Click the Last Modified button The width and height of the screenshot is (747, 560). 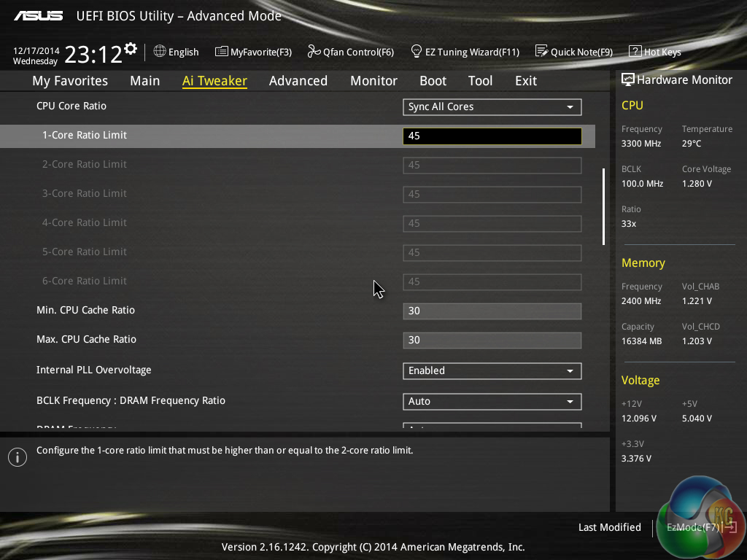609,527
